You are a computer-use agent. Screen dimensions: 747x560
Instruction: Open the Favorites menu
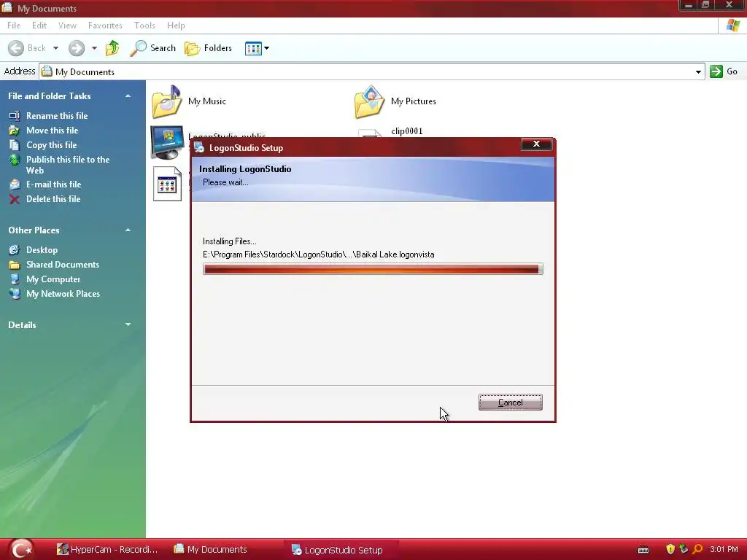click(105, 26)
